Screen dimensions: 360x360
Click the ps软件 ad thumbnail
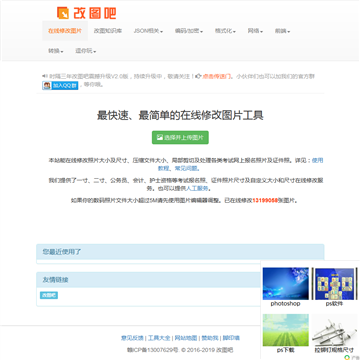pyautogui.click(x=334, y=284)
